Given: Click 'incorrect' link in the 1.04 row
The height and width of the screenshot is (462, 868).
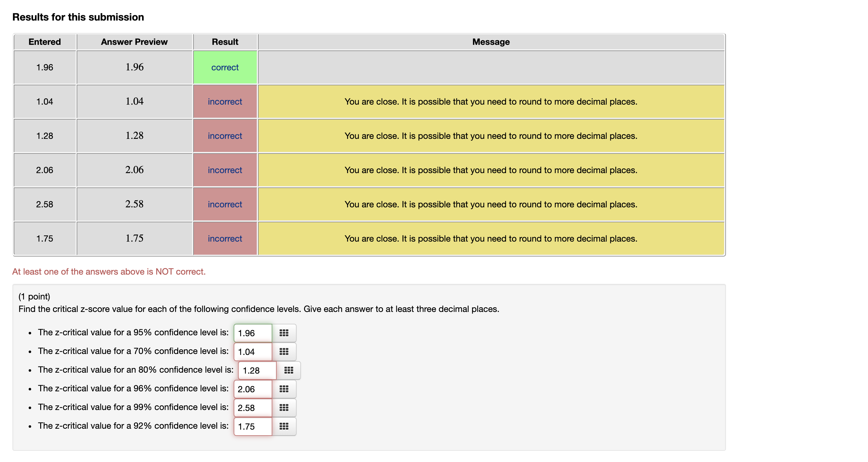Looking at the screenshot, I should coord(225,102).
